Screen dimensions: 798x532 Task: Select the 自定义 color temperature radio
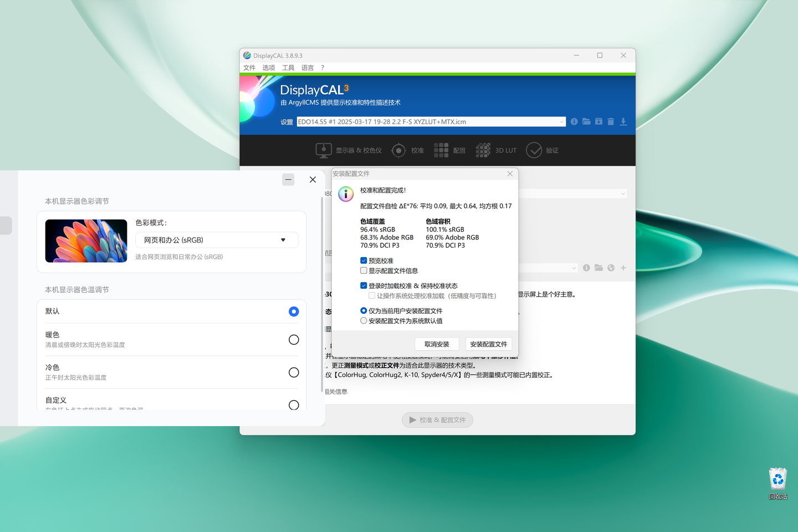coord(294,405)
